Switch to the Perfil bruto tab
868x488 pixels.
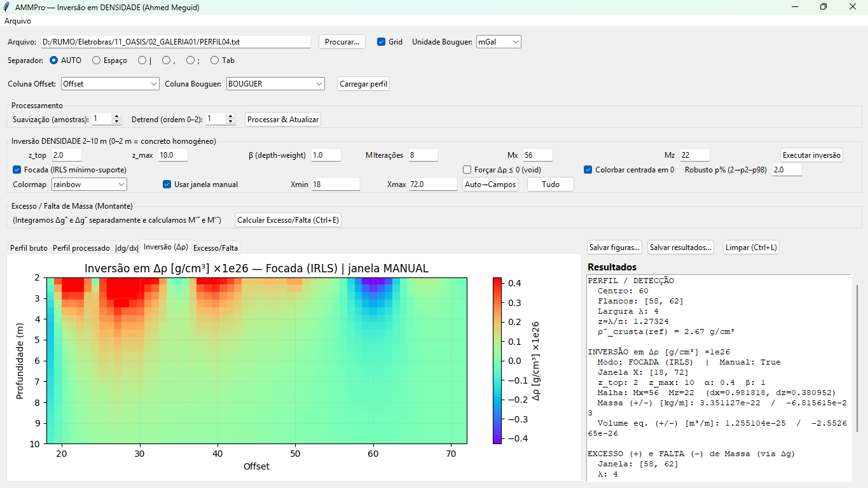(29, 248)
